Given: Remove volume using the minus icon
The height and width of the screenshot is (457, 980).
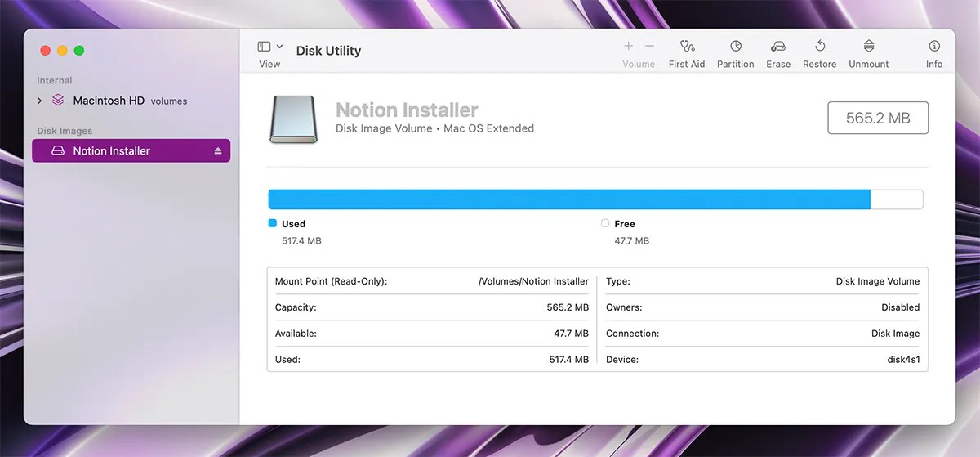Looking at the screenshot, I should pyautogui.click(x=649, y=47).
